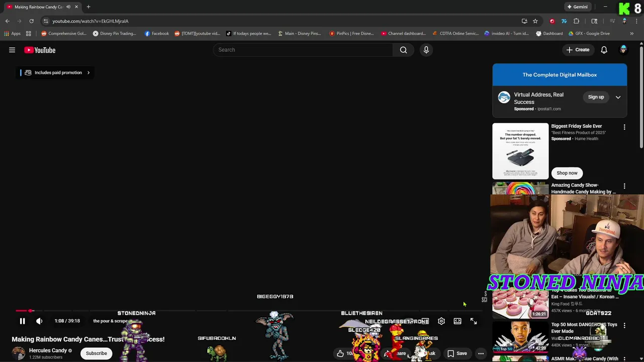Open the Extensions puzzle icon
644x362 pixels.
coord(577,21)
